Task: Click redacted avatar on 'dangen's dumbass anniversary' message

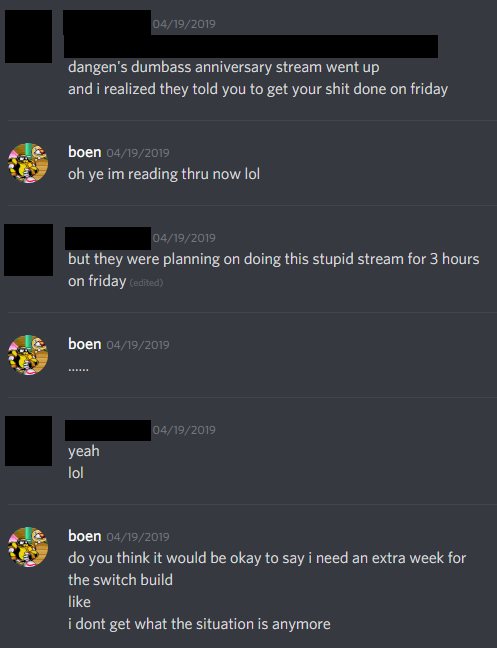Action: click(x=29, y=36)
